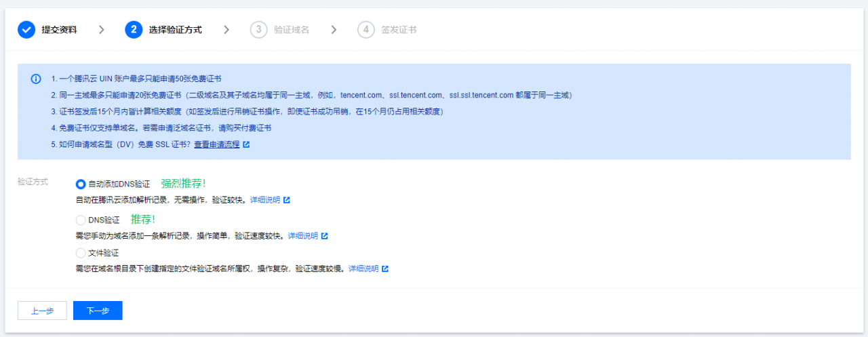This screenshot has height=337, width=868.
Task: Click the step 3 circle icon
Action: [258, 30]
